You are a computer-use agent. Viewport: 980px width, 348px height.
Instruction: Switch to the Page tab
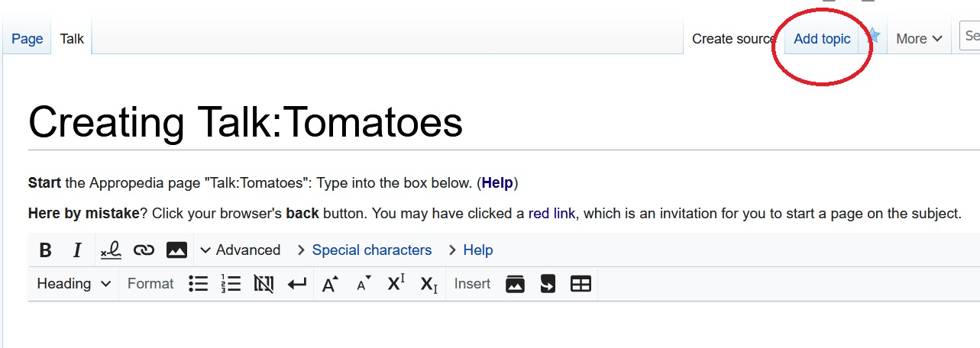pyautogui.click(x=27, y=39)
